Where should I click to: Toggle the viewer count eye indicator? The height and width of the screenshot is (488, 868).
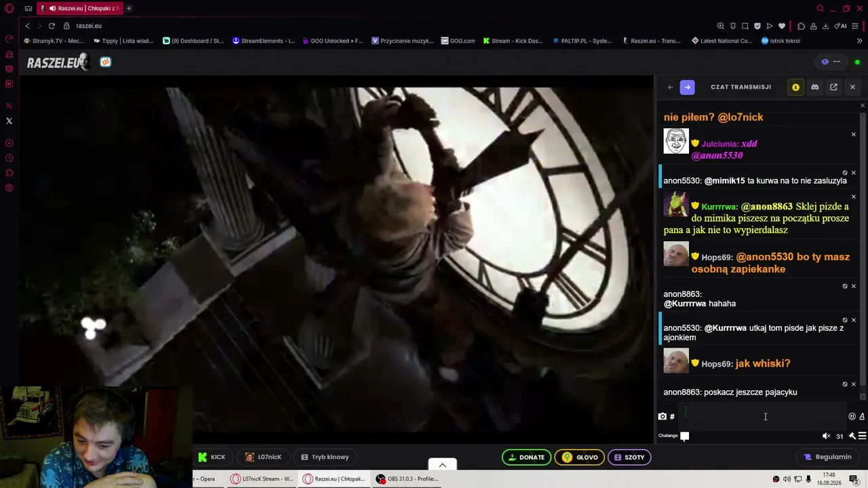point(831,62)
